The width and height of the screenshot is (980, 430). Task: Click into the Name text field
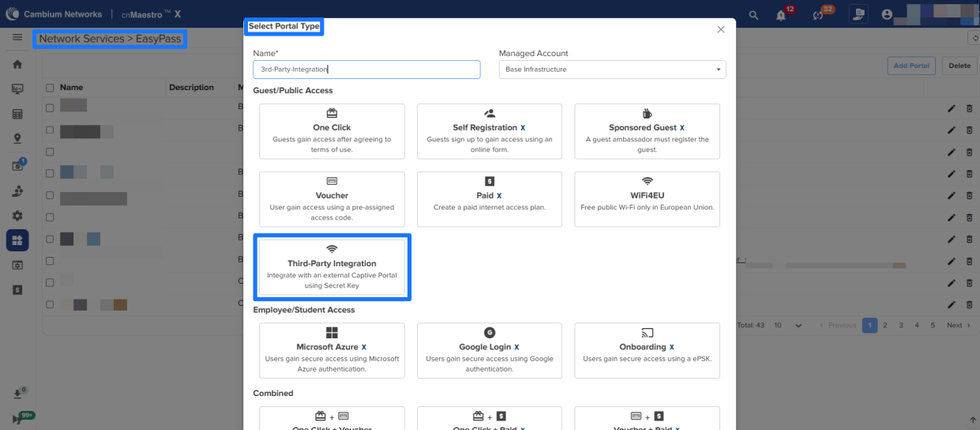click(x=366, y=70)
